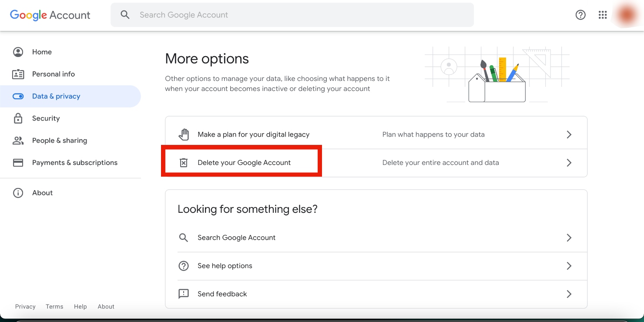This screenshot has width=644, height=322.
Task: Click the More options heading
Action: click(x=207, y=59)
